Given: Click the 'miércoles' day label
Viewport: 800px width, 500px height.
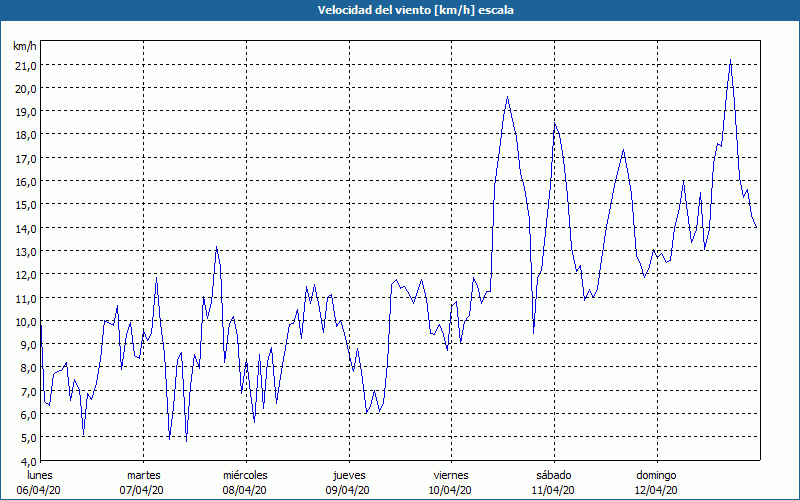Looking at the screenshot, I should click(245, 475).
